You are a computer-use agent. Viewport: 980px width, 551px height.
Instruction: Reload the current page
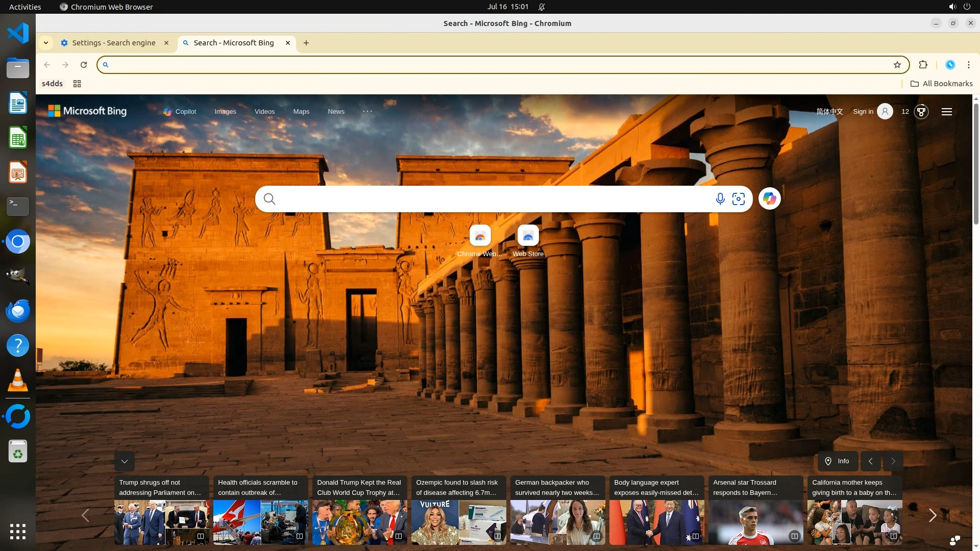pos(84,65)
